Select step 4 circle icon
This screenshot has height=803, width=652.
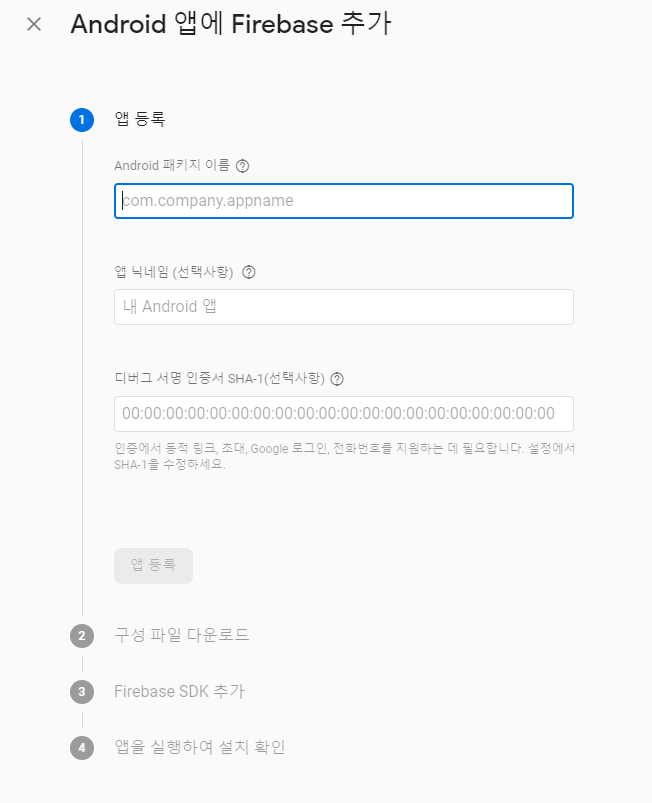[82, 748]
